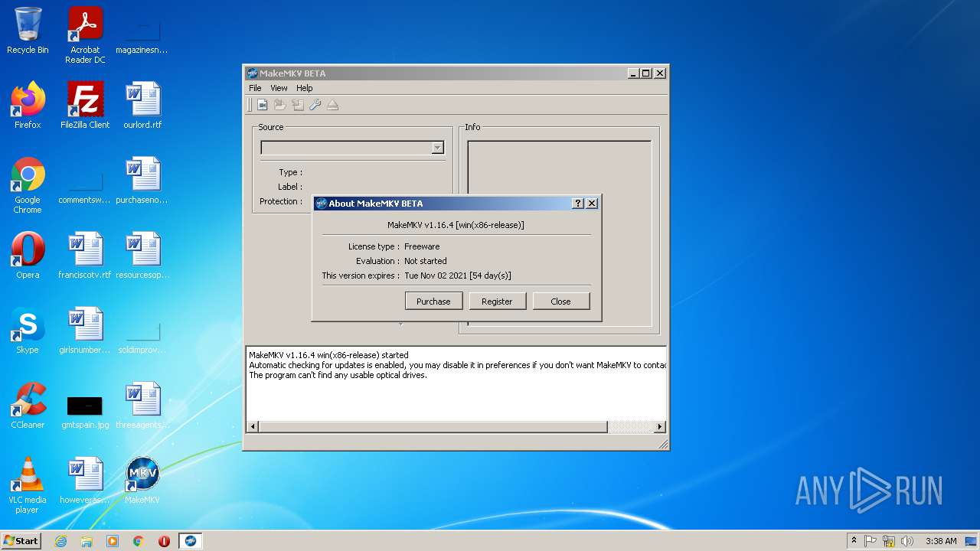Screen dimensions: 980x551
Task: Launch Internet Explorer from the taskbar
Action: pos(60,541)
